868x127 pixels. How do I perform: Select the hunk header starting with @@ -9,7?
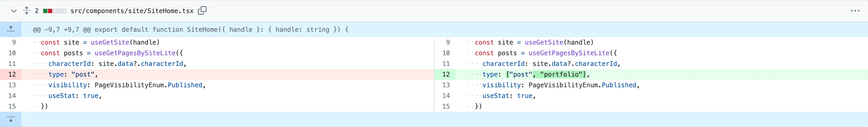point(190,30)
